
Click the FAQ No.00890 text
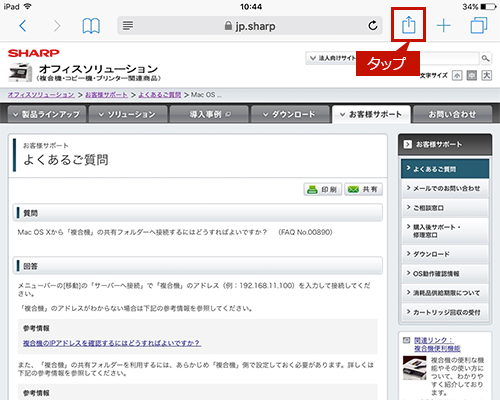point(305,232)
